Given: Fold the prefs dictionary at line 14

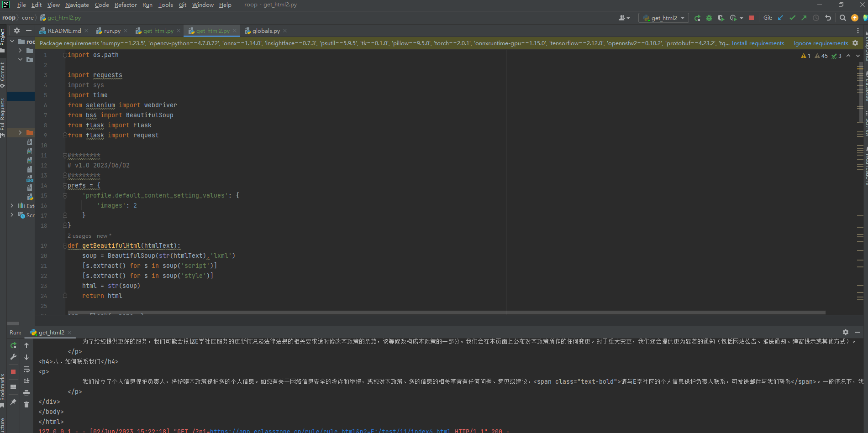Looking at the screenshot, I should (65, 185).
